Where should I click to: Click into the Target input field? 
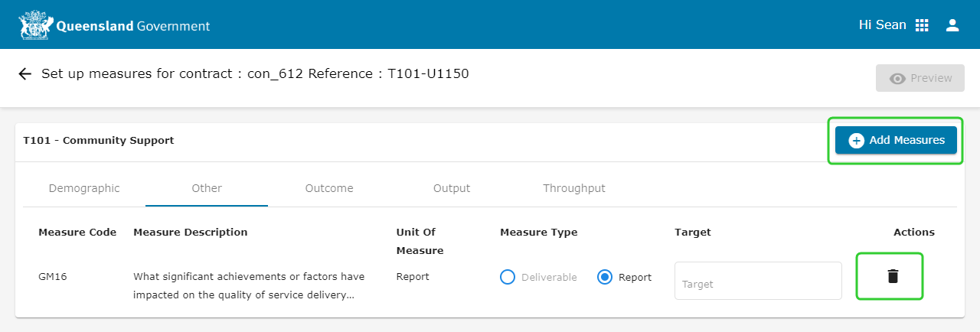(x=757, y=282)
